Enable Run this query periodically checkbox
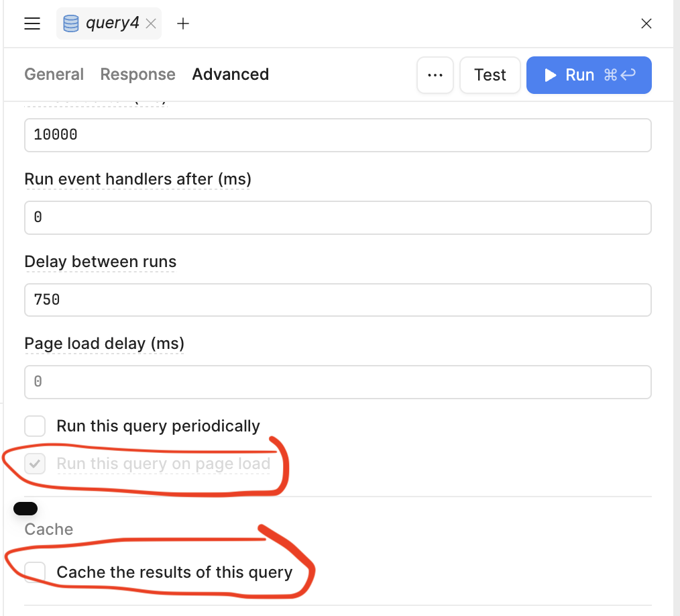Screen dimensions: 680x616 [35, 426]
